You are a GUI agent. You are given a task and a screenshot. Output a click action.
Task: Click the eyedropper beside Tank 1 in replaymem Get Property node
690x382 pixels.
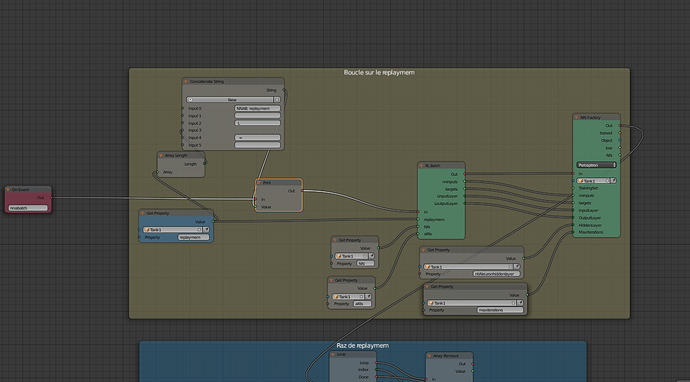pos(207,230)
